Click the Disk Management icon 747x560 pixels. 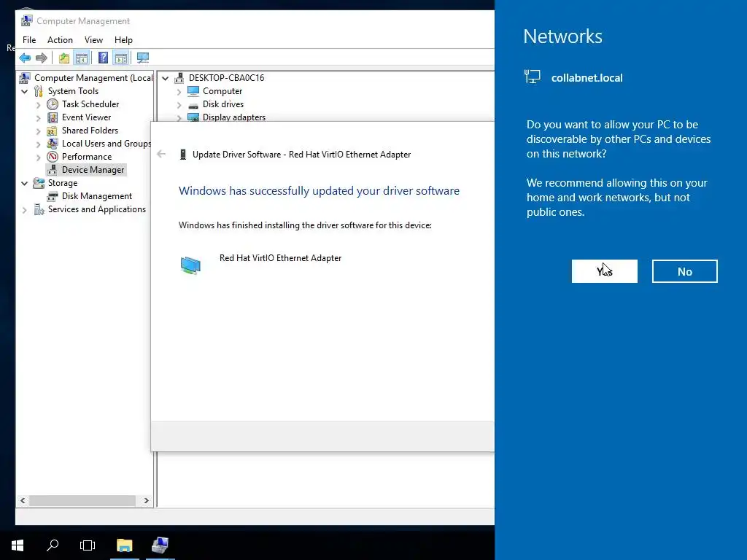point(53,196)
